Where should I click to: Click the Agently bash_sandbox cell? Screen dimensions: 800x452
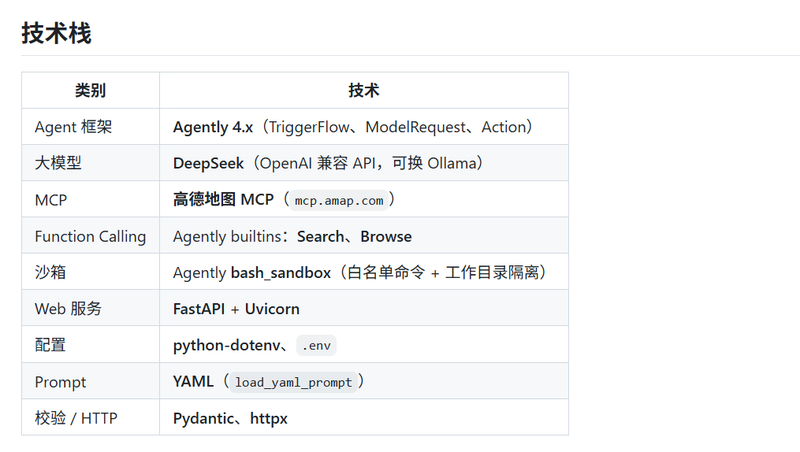click(x=364, y=272)
